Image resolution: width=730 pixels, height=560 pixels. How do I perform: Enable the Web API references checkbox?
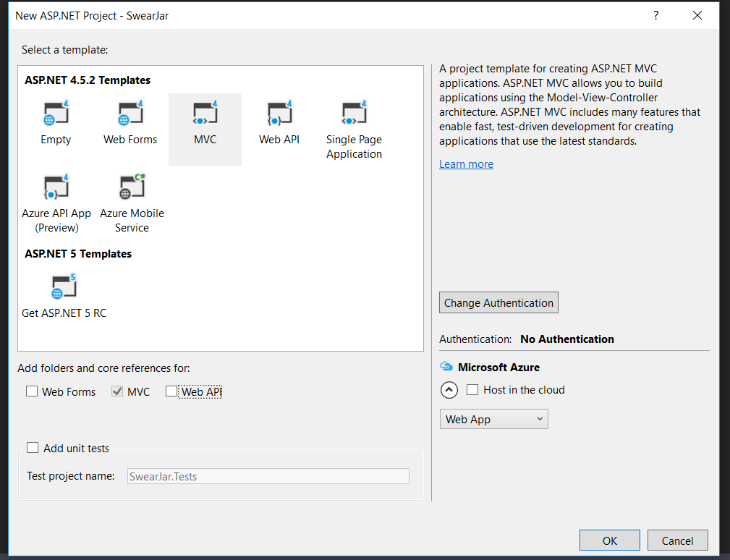171,391
